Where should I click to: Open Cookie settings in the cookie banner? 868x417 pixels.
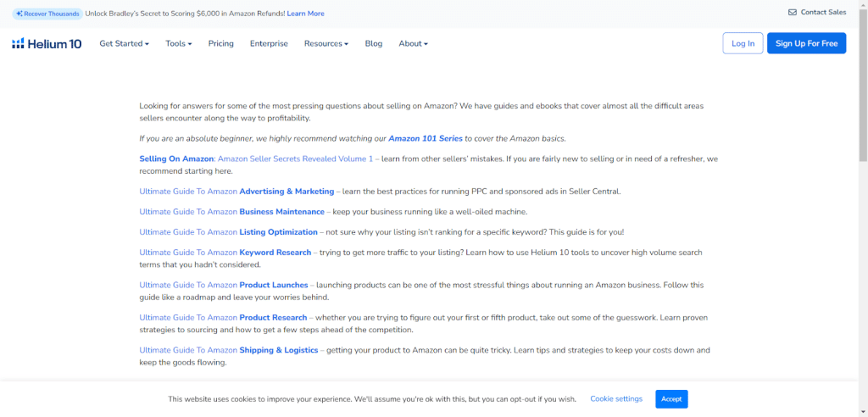click(x=616, y=398)
